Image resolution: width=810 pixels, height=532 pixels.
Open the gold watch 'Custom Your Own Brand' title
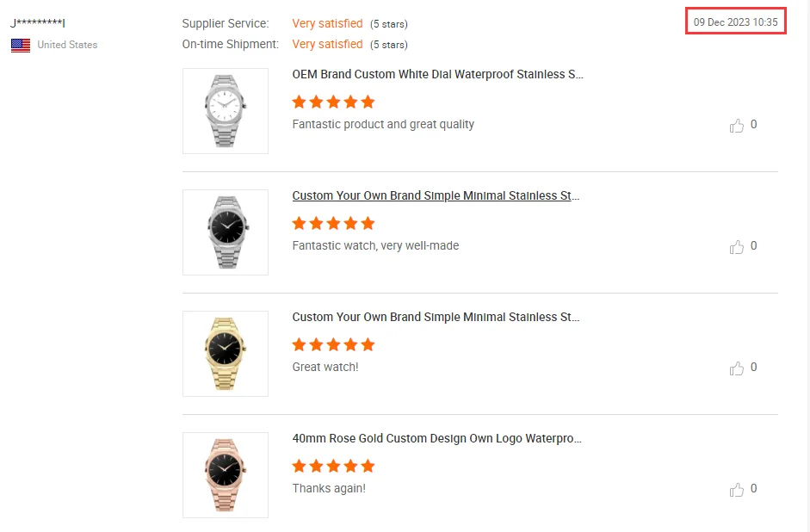(x=436, y=317)
